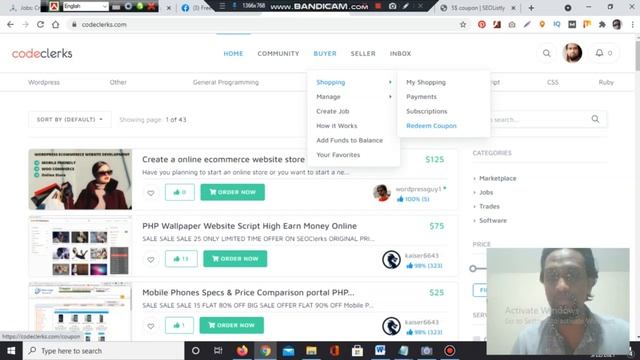640x360 pixels.
Task: Open Word from taskbar
Action: 380,351
